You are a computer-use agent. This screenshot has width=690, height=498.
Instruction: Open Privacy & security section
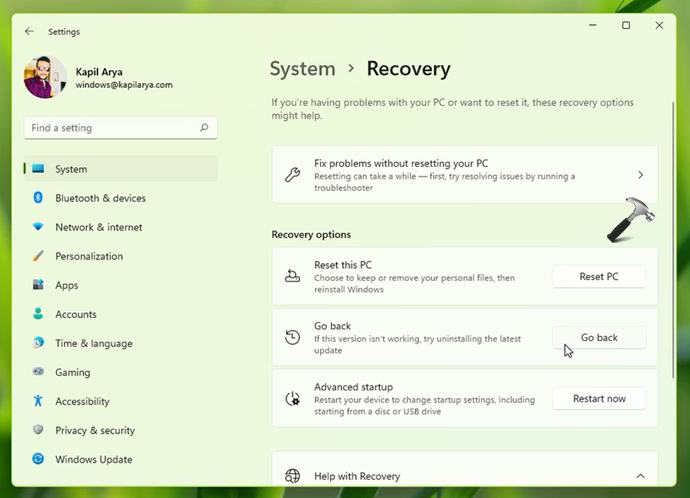coord(95,430)
